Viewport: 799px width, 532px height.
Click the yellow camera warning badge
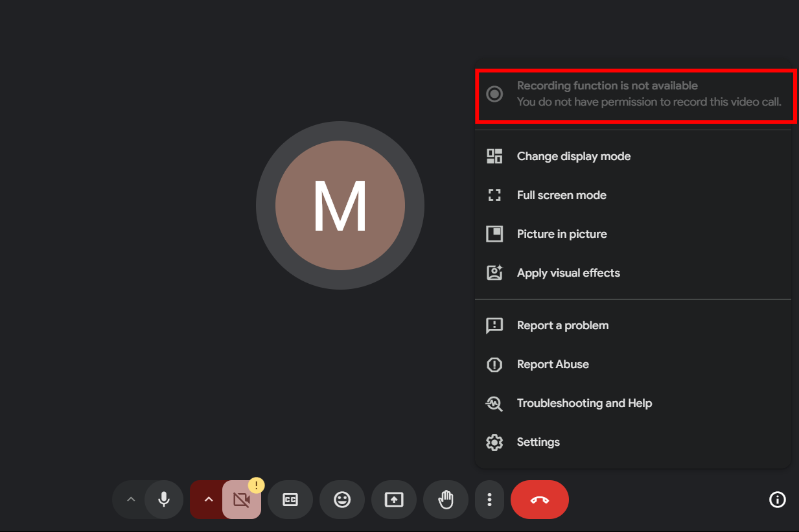(x=256, y=485)
